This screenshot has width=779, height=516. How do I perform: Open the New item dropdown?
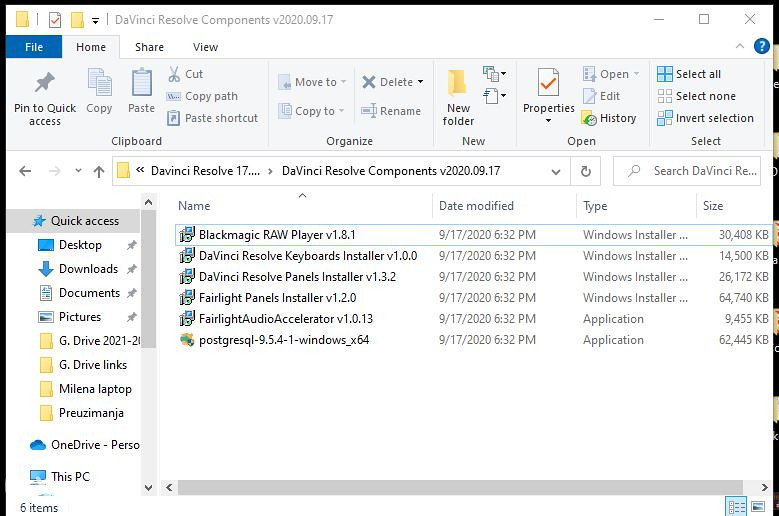494,74
